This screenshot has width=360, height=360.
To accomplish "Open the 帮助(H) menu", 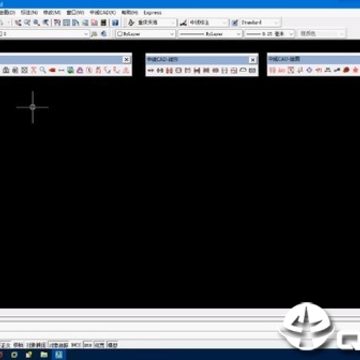I will pyautogui.click(x=130, y=13).
